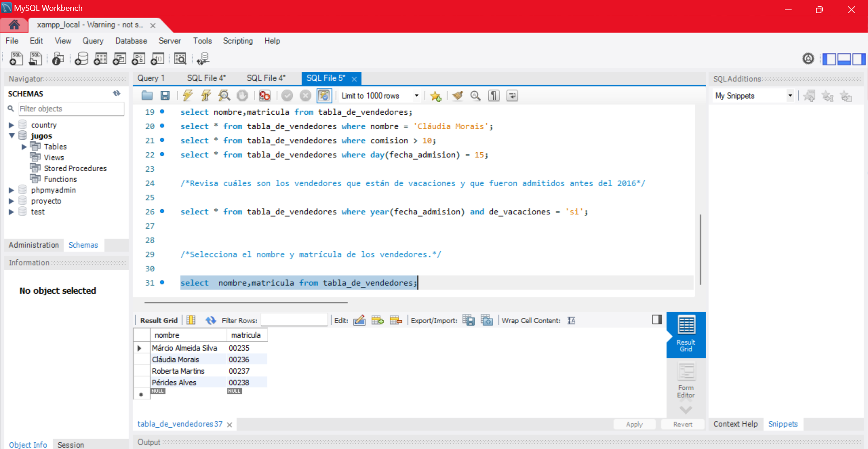Viewport: 868px width, 449px height.
Task: Open the Database menu
Action: [131, 41]
